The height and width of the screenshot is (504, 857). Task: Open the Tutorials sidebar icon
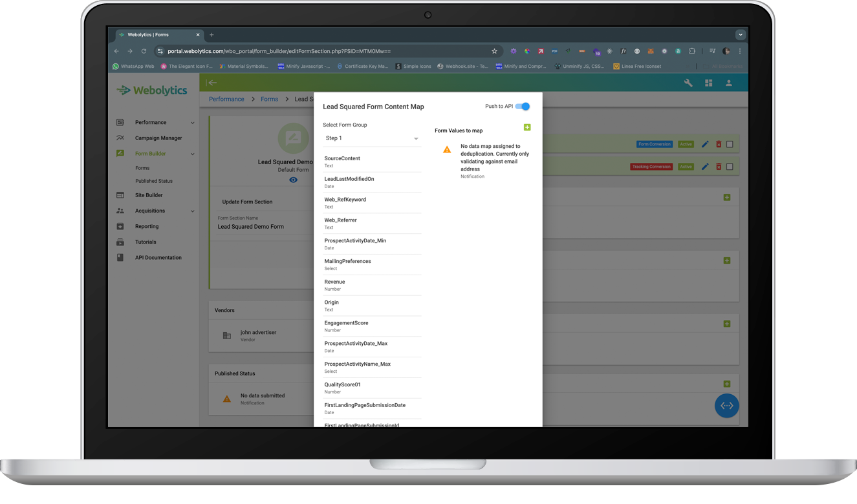(120, 242)
